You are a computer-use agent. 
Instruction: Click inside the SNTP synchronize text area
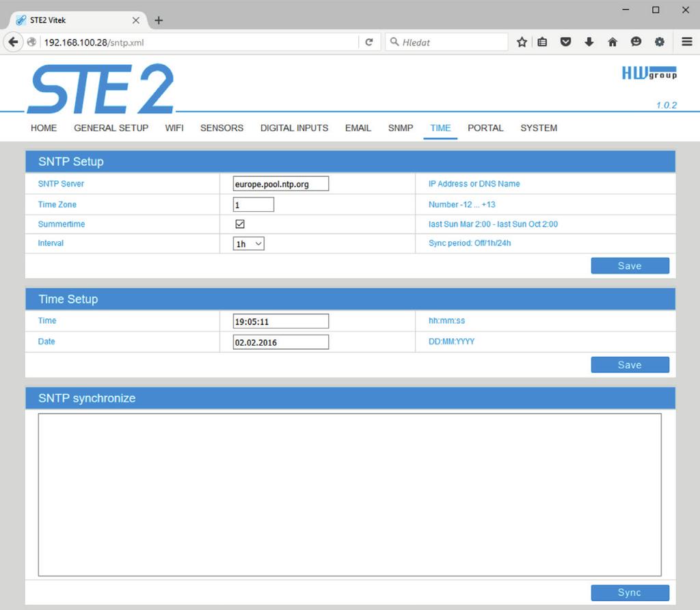click(349, 495)
